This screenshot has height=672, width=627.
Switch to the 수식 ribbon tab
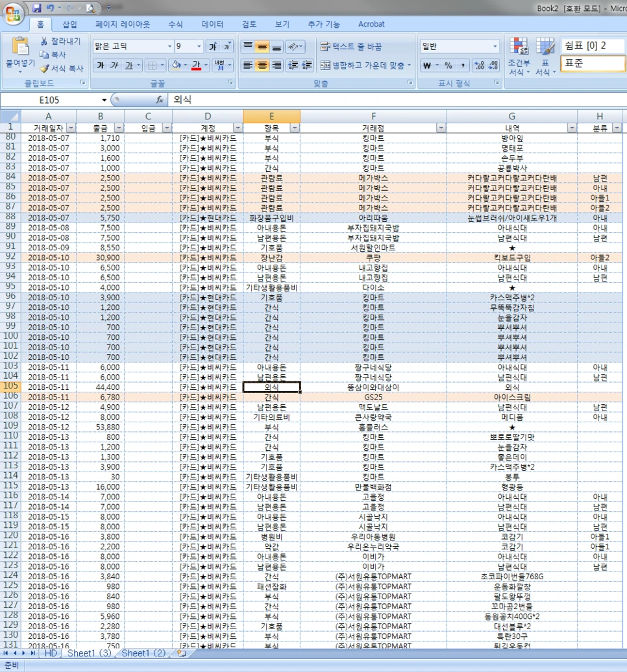tap(175, 25)
